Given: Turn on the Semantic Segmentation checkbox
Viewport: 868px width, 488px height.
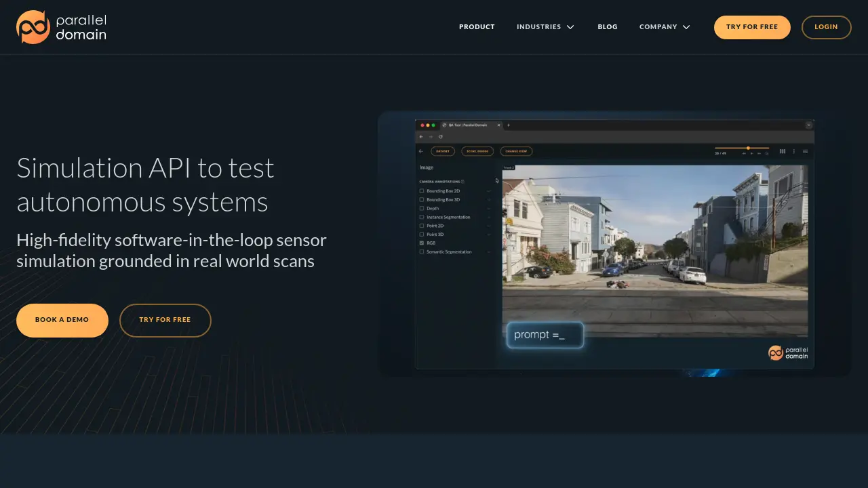Looking at the screenshot, I should (x=422, y=251).
